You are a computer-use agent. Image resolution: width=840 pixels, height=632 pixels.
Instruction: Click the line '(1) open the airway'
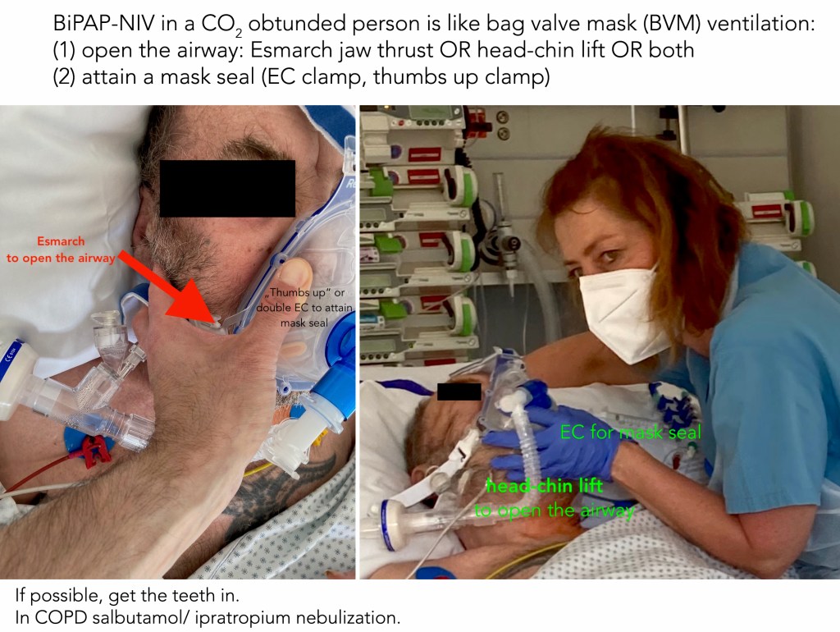coord(373,50)
